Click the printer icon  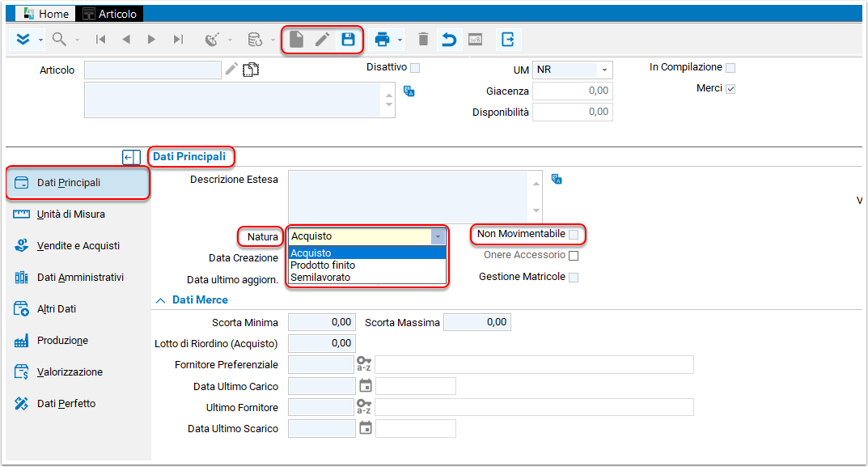point(382,40)
